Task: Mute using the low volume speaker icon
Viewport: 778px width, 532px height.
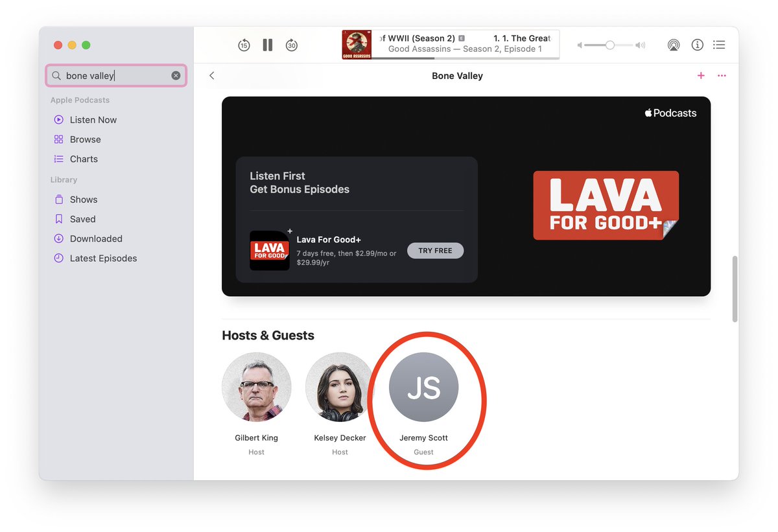Action: click(x=580, y=45)
